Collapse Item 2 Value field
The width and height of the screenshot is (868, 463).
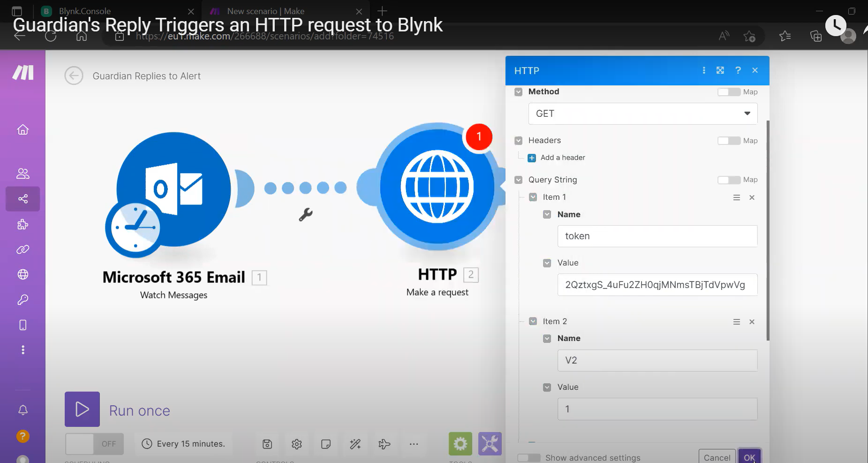click(547, 387)
